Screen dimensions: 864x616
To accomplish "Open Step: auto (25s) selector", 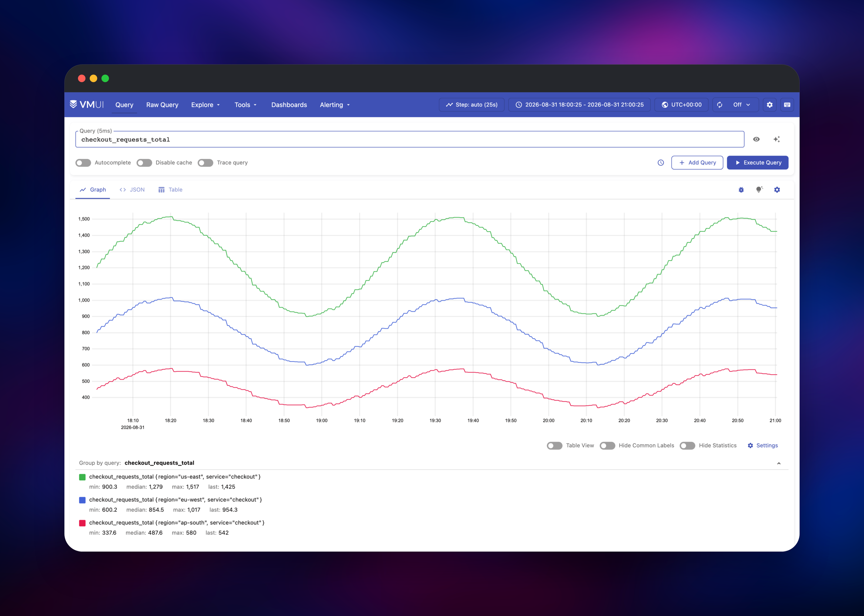I will pos(471,105).
